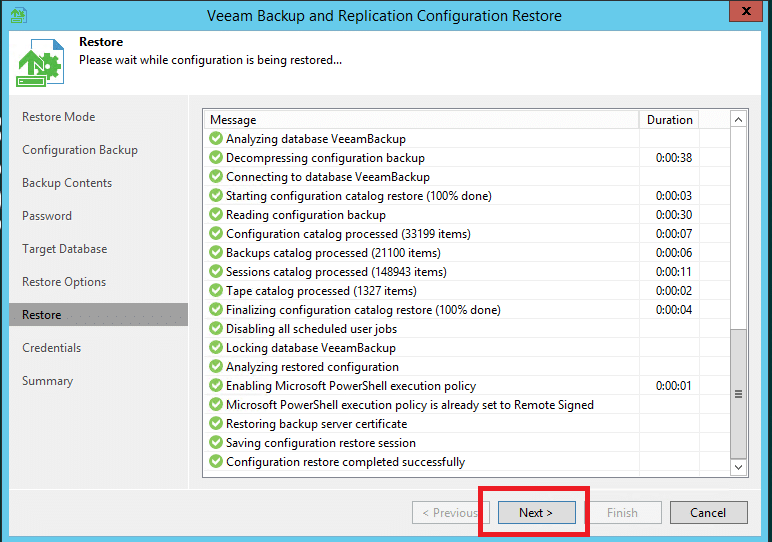
Task: Click the Duration column header
Action: tap(669, 120)
